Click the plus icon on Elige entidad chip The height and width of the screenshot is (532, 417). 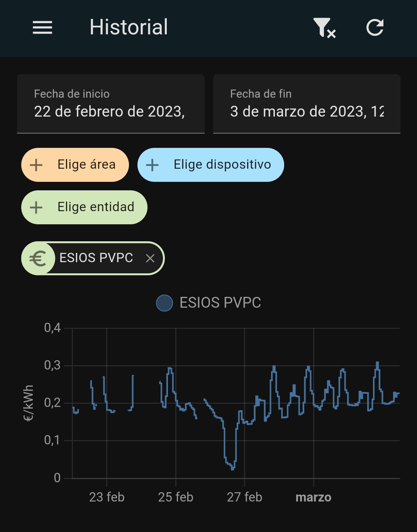36,207
